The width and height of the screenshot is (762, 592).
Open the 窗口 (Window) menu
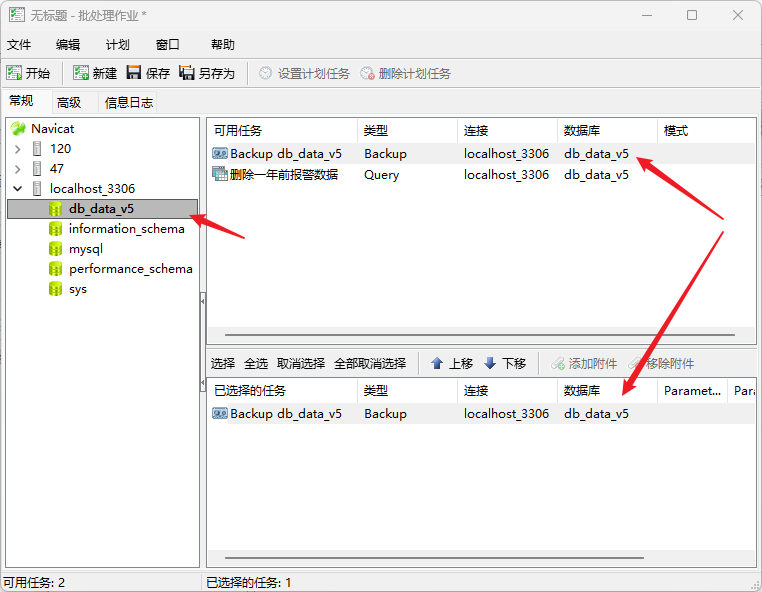click(168, 45)
